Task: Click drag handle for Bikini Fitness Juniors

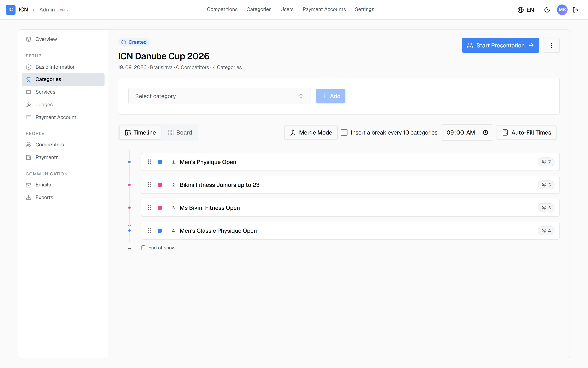Action: 149,185
